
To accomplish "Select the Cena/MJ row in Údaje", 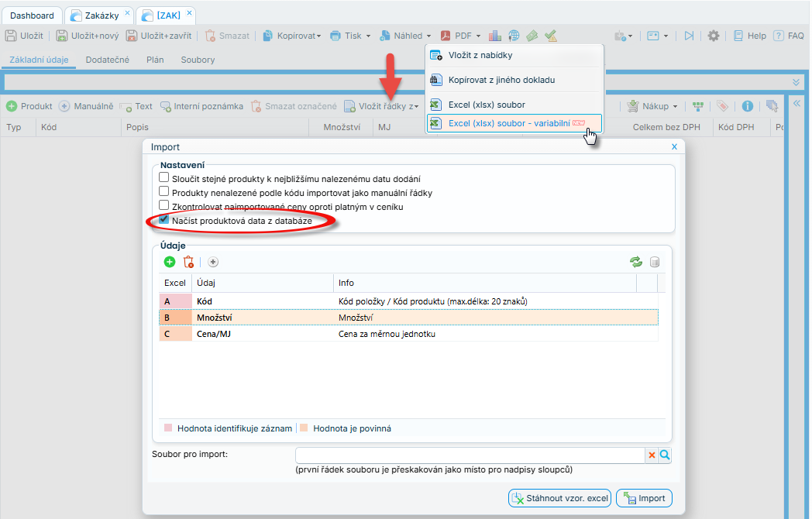I will coord(408,334).
